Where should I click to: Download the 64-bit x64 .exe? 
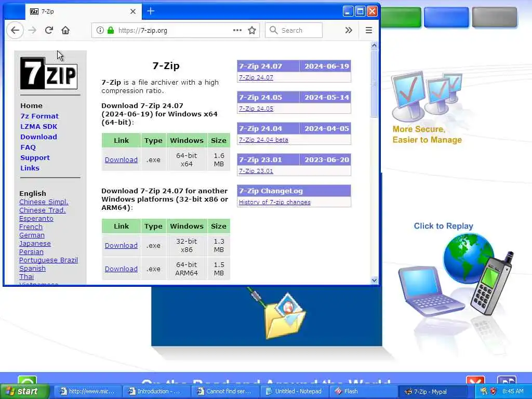(121, 159)
